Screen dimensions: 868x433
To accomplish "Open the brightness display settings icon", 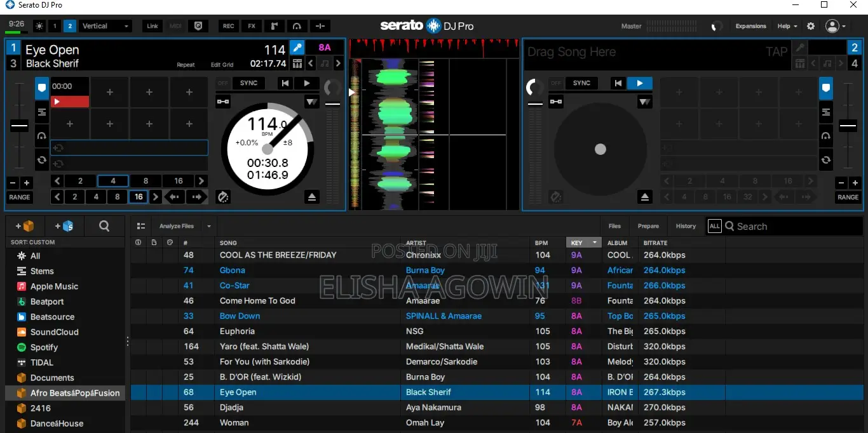I will click(39, 26).
